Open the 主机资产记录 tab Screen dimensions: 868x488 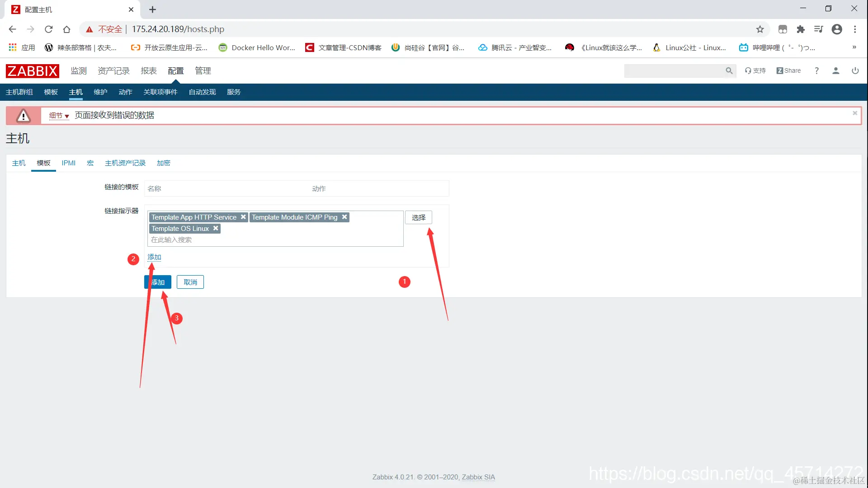point(125,163)
